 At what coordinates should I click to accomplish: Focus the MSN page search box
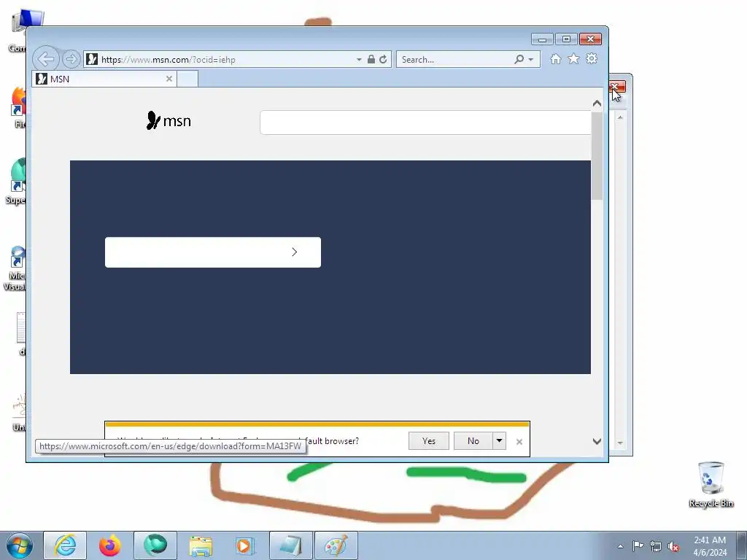point(425,122)
